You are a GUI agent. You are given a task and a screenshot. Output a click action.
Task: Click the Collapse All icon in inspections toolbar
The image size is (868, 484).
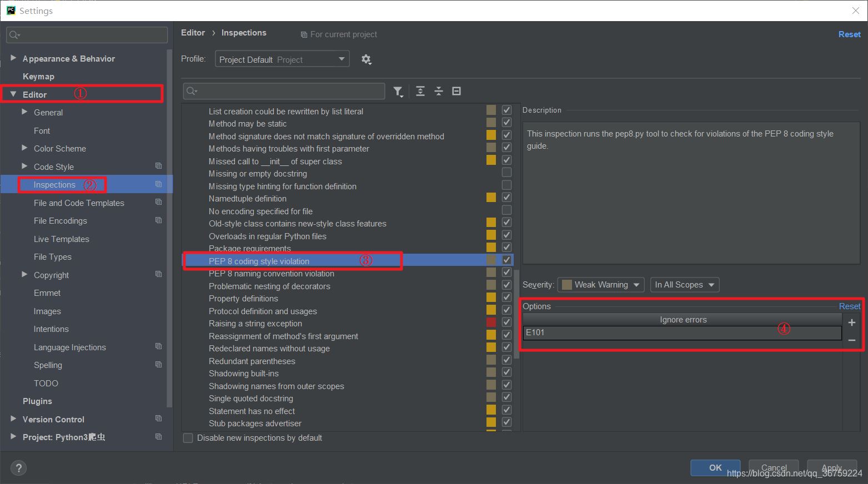tap(439, 92)
